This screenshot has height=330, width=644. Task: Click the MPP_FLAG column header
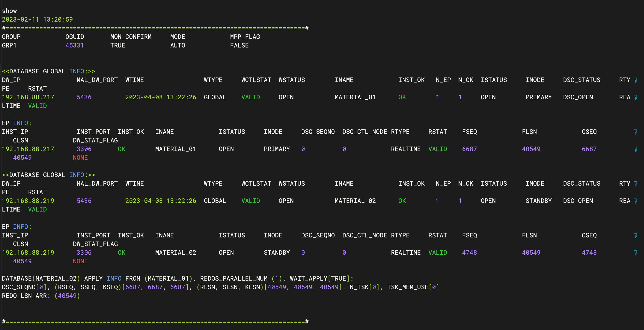[x=245, y=37]
